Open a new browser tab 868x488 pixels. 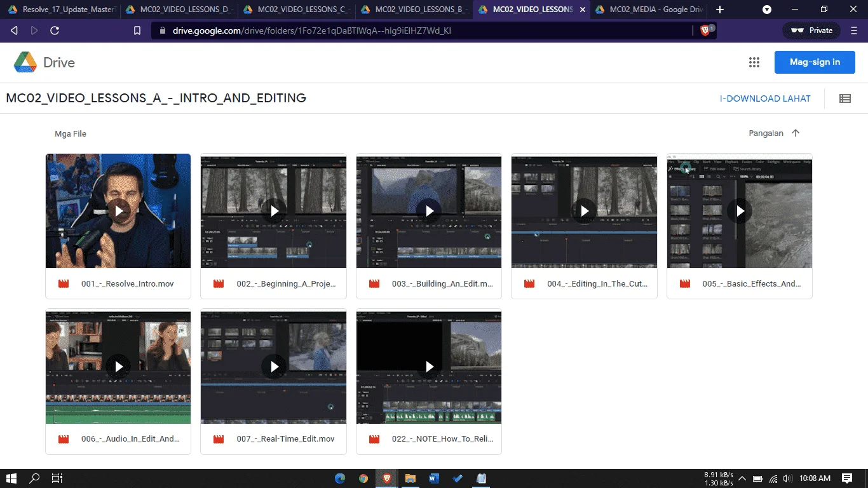coord(720,10)
